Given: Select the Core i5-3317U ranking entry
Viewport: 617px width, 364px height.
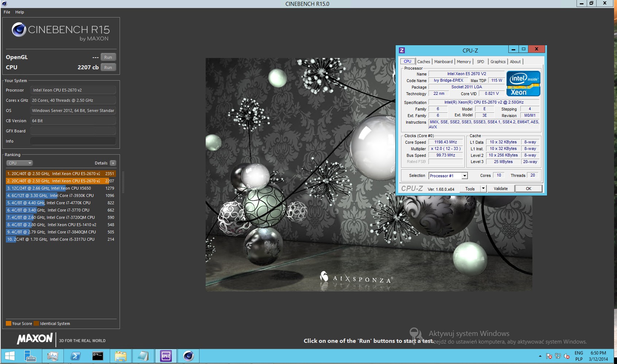Looking at the screenshot, I should click(x=61, y=239).
